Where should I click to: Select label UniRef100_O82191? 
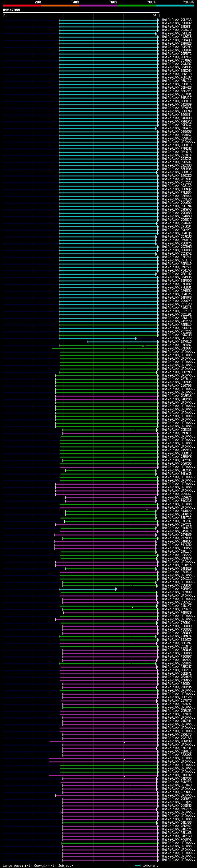(x=177, y=314)
